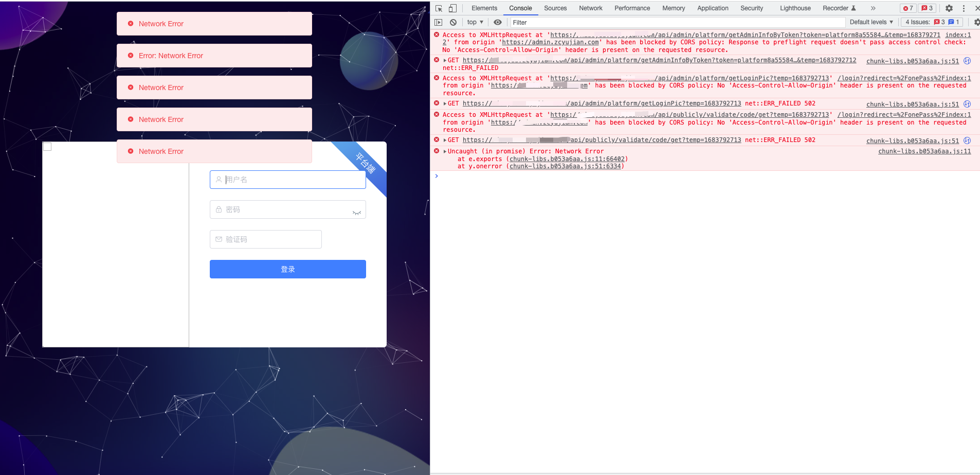980x475 pixels.
Task: Click the 'Error: Network Error' toast message
Action: [214, 56]
